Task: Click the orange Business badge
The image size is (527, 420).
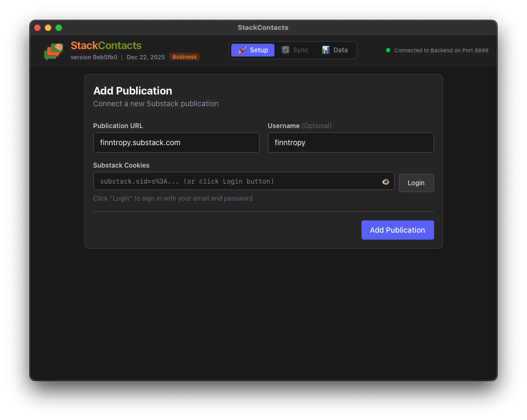Action: (x=184, y=57)
